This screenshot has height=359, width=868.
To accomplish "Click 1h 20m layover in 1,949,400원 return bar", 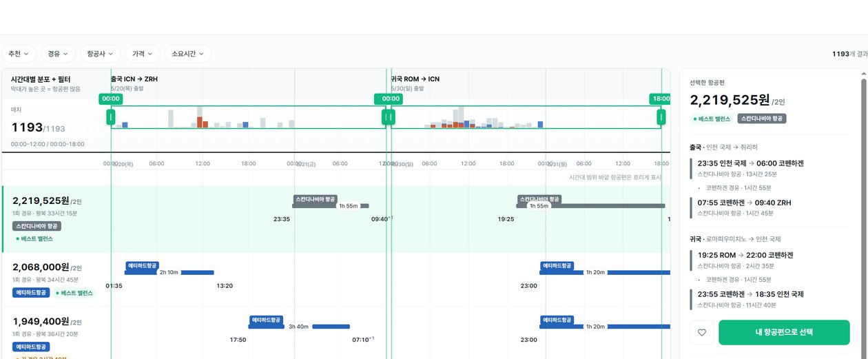I will click(x=595, y=327).
